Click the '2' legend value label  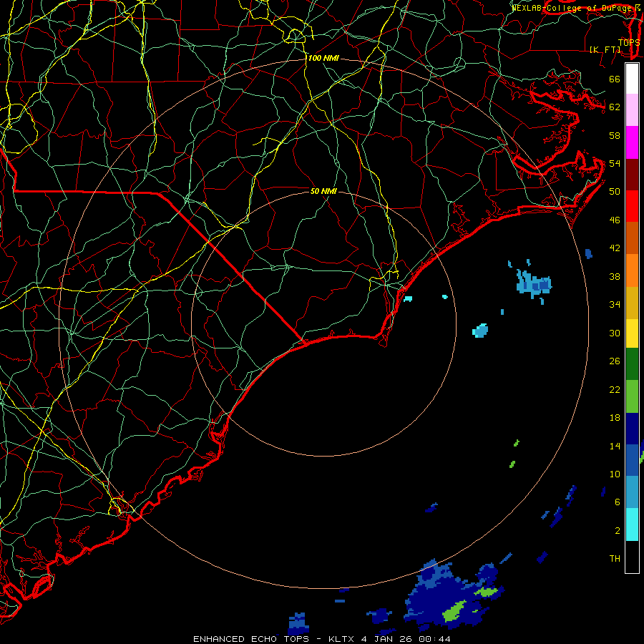pos(618,531)
